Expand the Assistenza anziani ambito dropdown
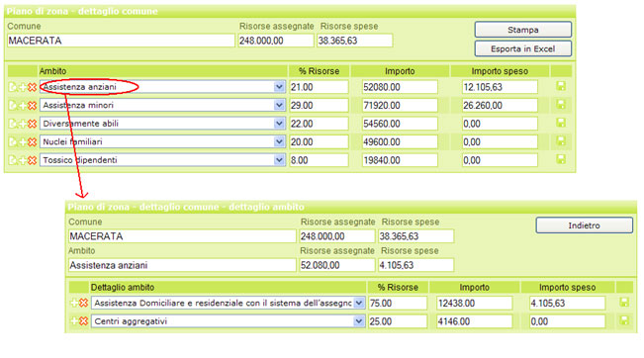This screenshot has height=358, width=644. [279, 87]
